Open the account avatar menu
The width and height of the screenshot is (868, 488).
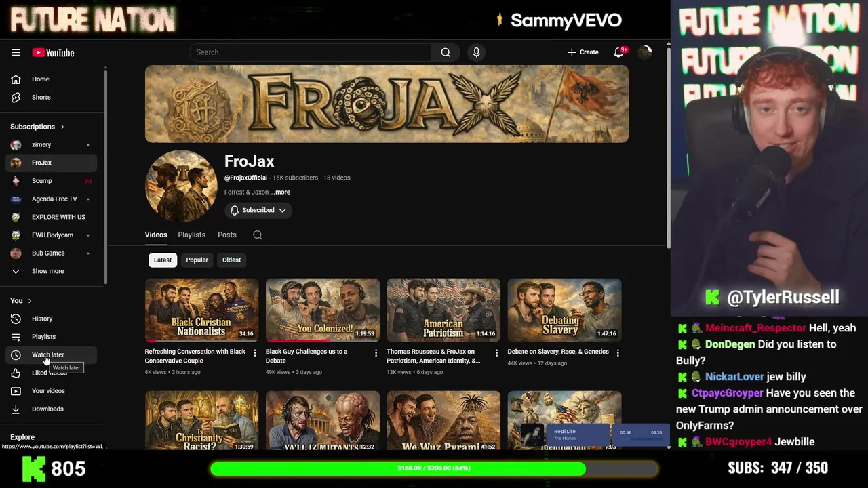tap(645, 52)
